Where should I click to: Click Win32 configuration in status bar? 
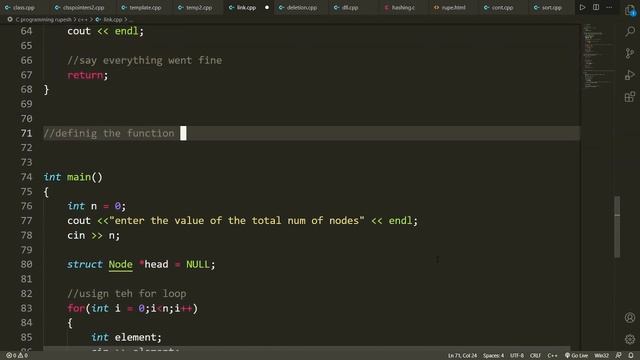coord(602,356)
